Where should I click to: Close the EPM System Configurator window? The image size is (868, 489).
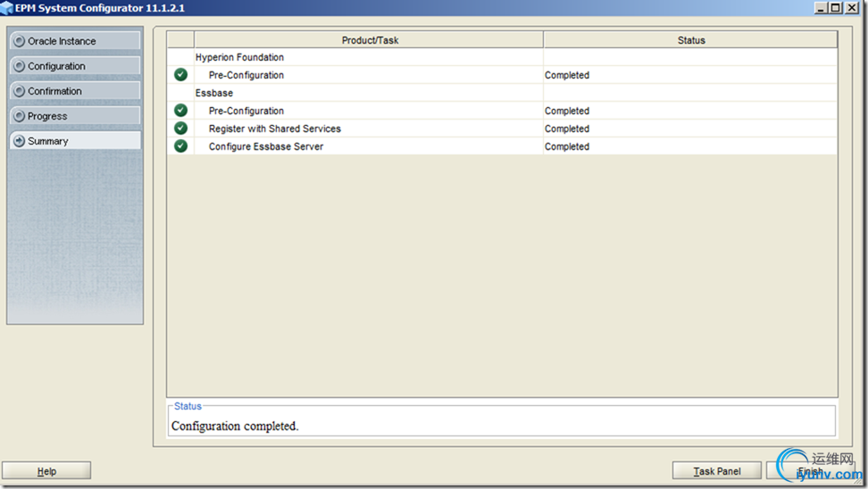click(852, 8)
